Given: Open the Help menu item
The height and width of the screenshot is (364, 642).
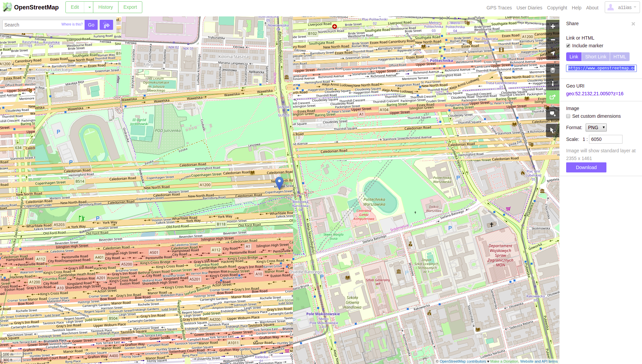Looking at the screenshot, I should [577, 8].
